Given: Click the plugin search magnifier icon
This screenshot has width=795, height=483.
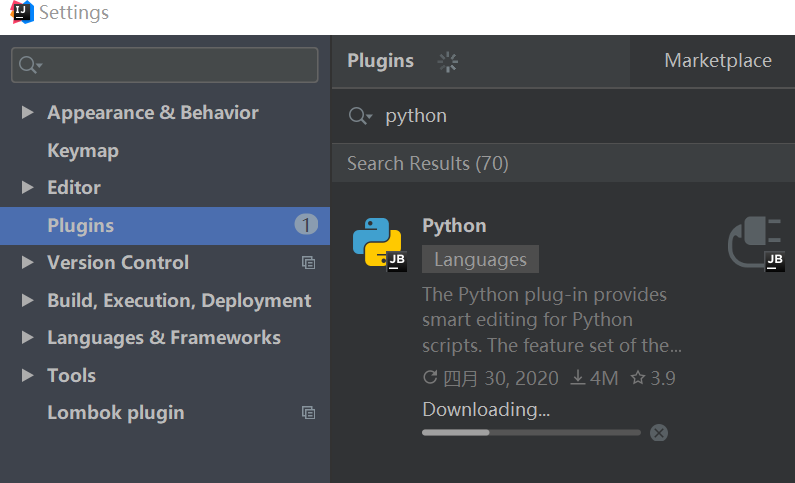Looking at the screenshot, I should (x=359, y=116).
